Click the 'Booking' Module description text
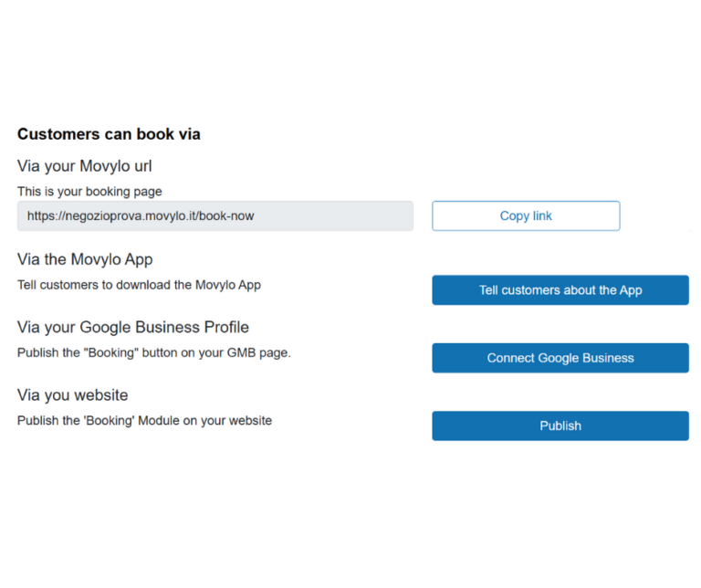 point(144,420)
